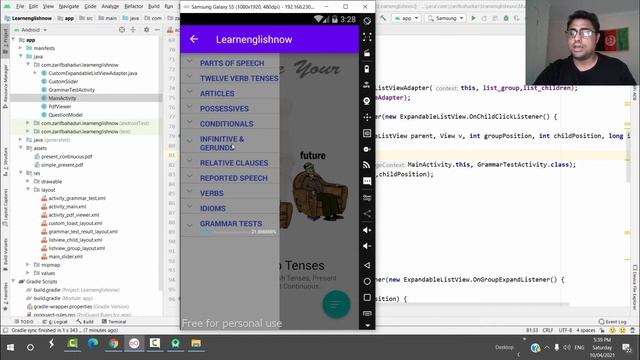Click the green Run app button

click(x=473, y=18)
